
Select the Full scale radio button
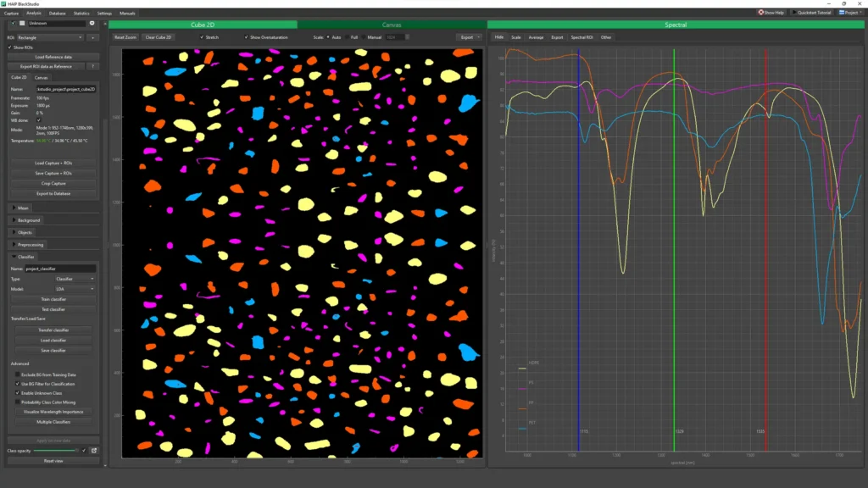348,37
